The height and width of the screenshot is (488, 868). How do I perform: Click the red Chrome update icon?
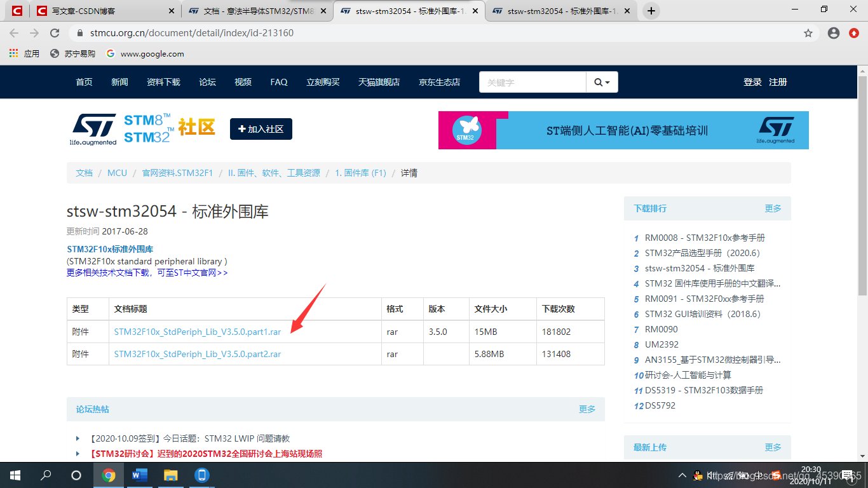854,33
